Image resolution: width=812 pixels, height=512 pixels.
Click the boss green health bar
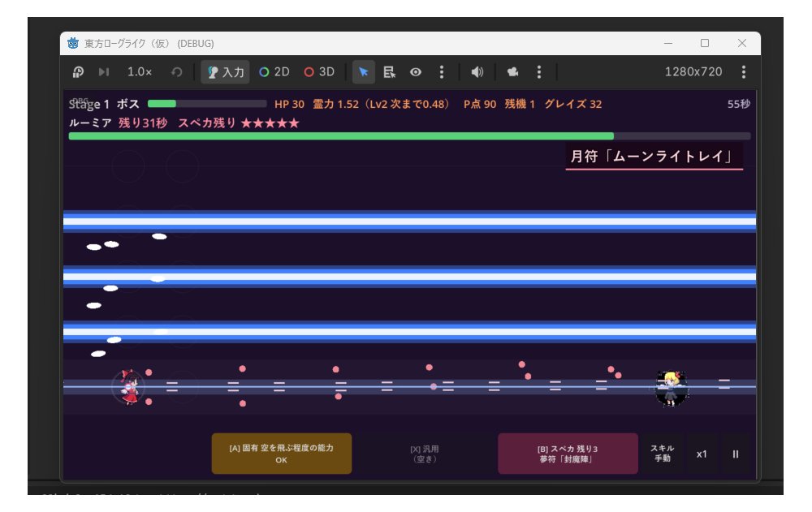click(409, 136)
